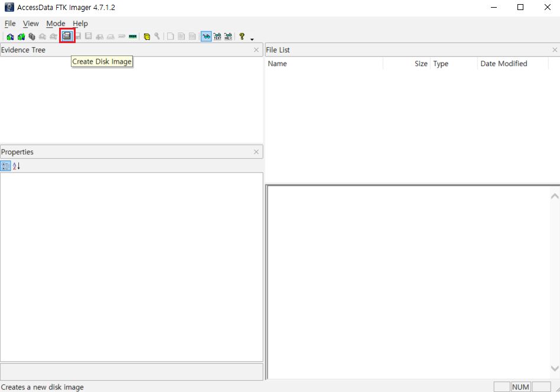The height and width of the screenshot is (392, 560).
Task: Click the FTK Imager title bar app icon
Action: point(9,7)
